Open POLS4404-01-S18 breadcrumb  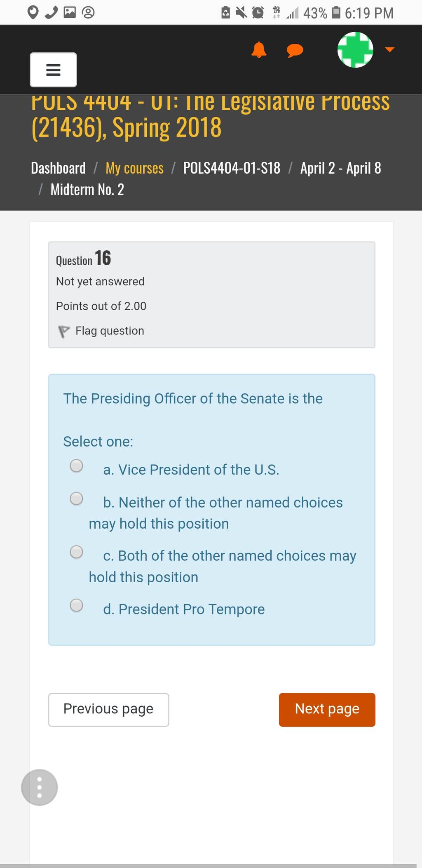(x=232, y=168)
